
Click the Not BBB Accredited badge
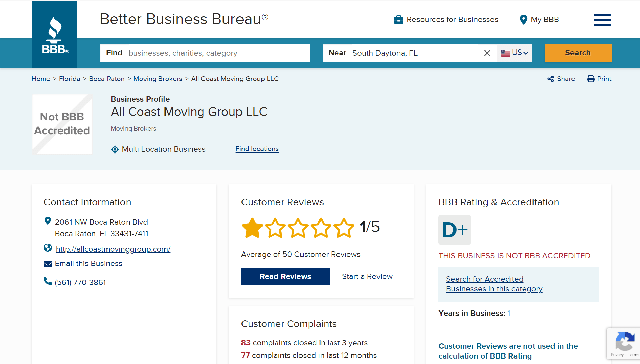[x=62, y=124]
